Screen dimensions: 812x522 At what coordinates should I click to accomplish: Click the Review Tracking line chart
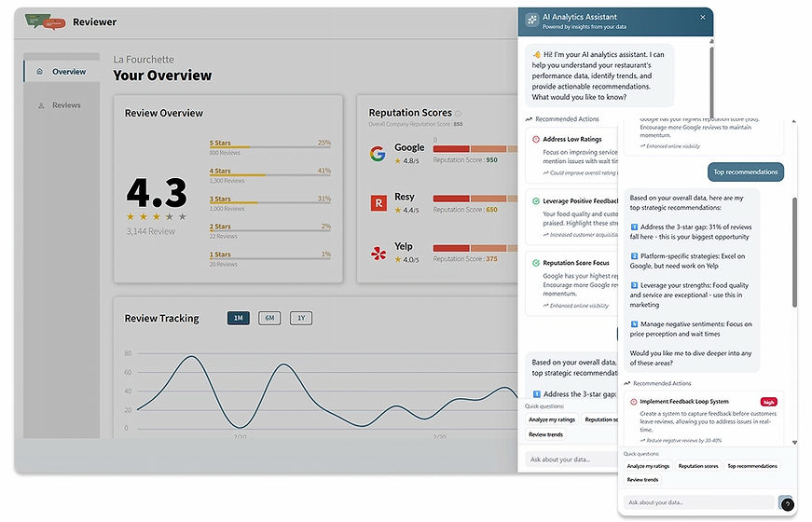pyautogui.click(x=326, y=391)
